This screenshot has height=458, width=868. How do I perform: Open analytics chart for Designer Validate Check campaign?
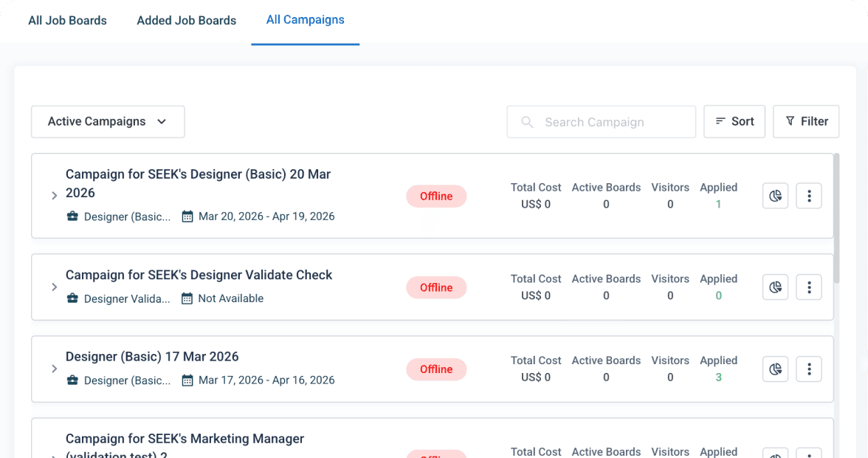[x=775, y=287]
